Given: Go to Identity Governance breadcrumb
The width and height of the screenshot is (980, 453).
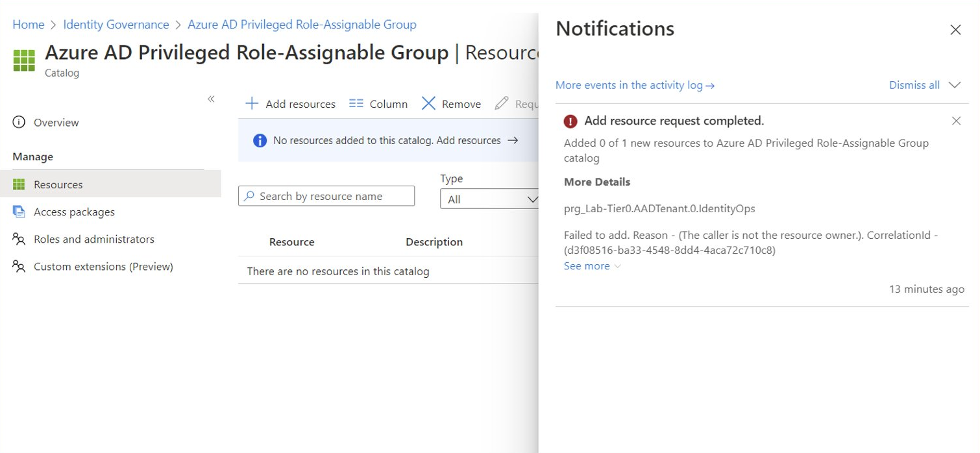Looking at the screenshot, I should click(x=116, y=25).
